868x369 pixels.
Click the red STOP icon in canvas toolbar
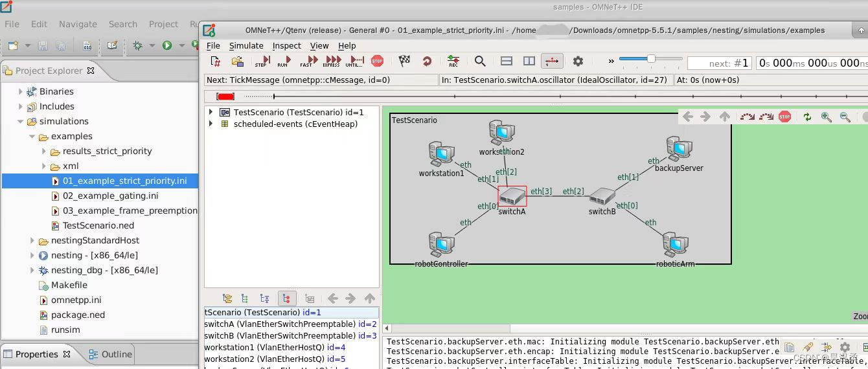tap(784, 117)
